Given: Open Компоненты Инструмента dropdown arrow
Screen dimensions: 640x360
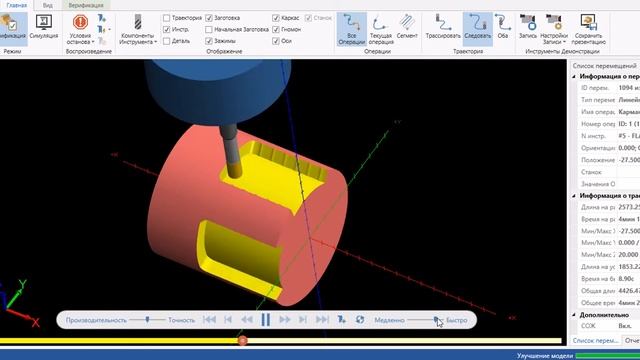Looking at the screenshot, I should (156, 42).
